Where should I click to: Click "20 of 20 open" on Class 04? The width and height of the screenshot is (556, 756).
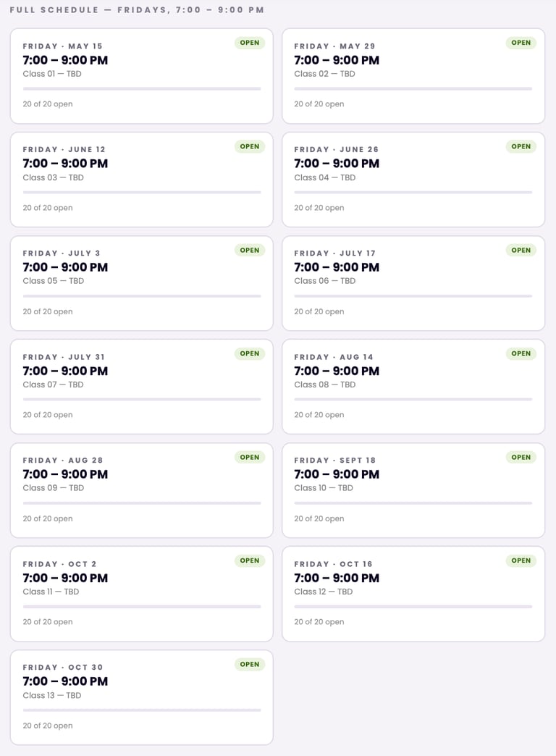pos(319,208)
